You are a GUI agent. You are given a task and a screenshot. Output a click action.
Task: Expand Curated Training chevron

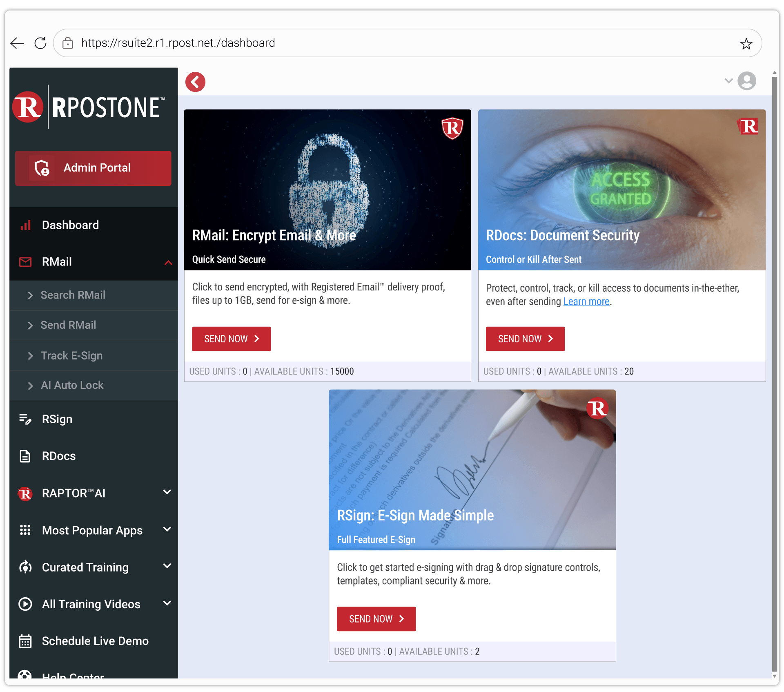point(167,566)
